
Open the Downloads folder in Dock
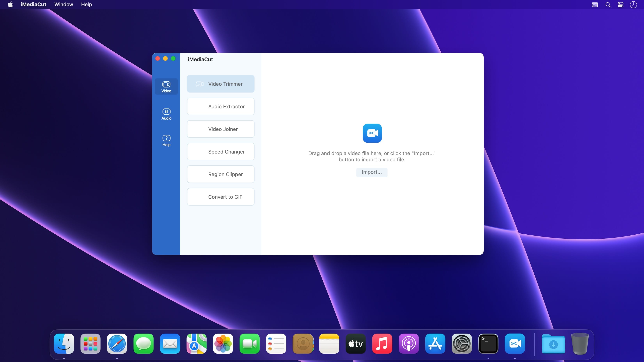click(553, 343)
